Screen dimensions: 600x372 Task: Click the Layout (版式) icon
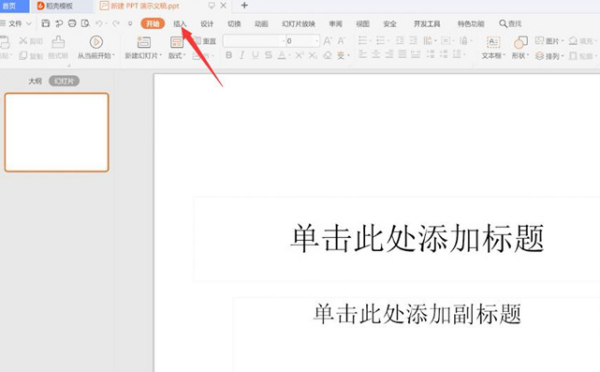(x=176, y=42)
